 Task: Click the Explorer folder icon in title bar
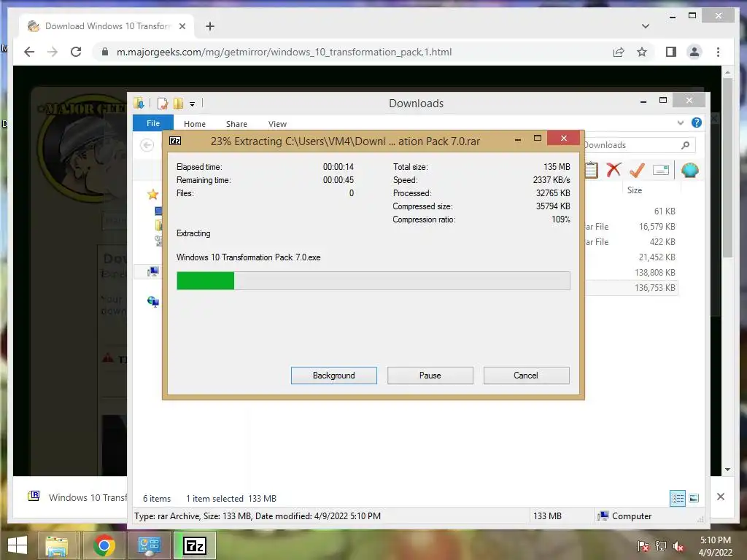pyautogui.click(x=139, y=103)
